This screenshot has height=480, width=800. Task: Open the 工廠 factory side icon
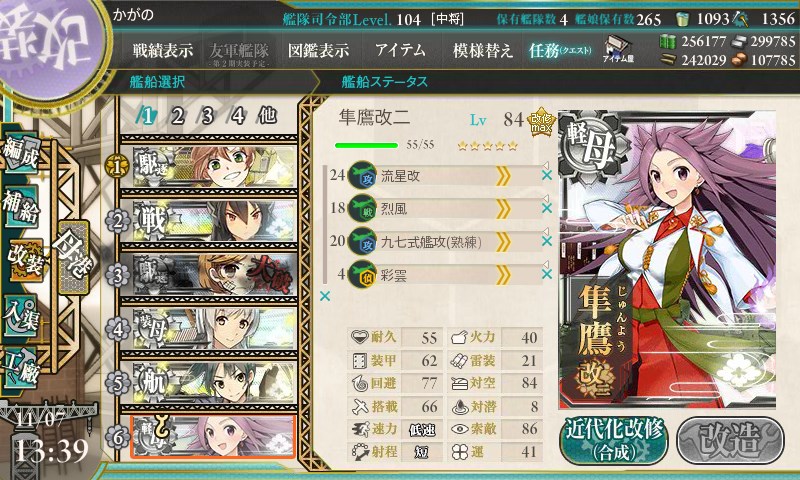(x=21, y=367)
